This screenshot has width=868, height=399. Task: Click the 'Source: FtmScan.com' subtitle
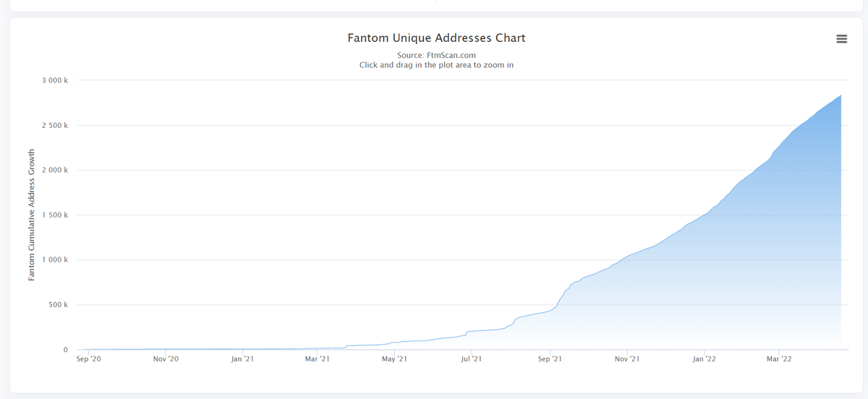(x=437, y=55)
